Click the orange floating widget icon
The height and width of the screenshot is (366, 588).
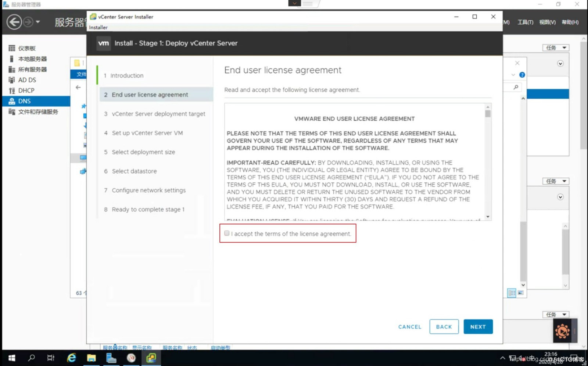tap(562, 331)
